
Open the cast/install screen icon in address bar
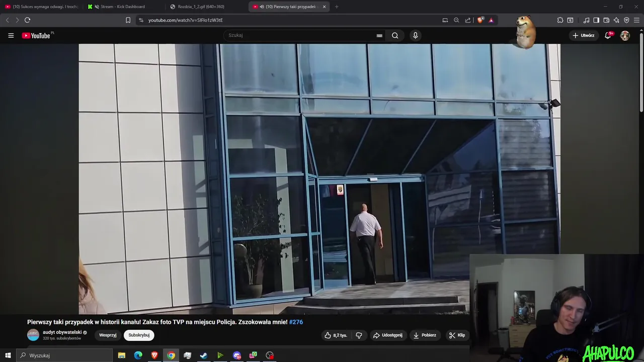tap(445, 20)
